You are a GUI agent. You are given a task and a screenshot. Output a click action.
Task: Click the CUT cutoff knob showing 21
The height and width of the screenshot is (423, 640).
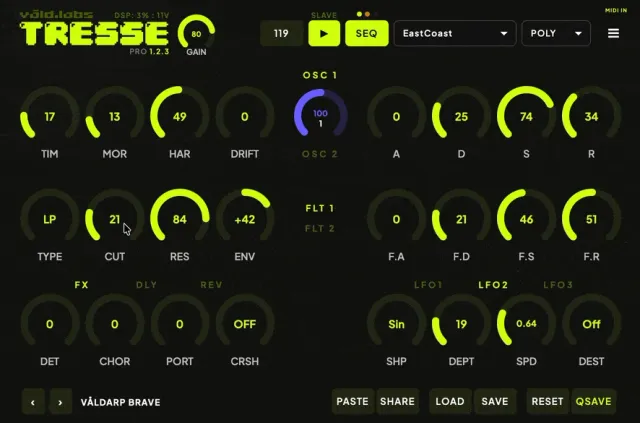click(115, 219)
